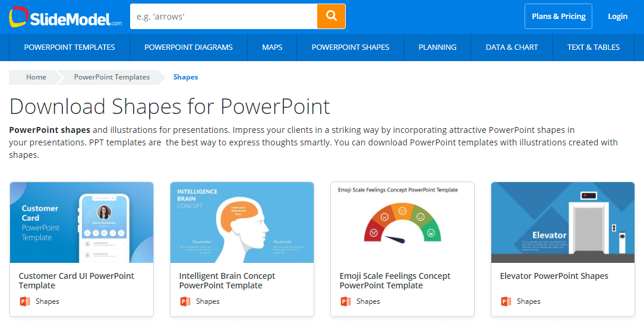Open the Elevator PowerPoint Shapes title link
The height and width of the screenshot is (324, 644).
pyautogui.click(x=554, y=276)
